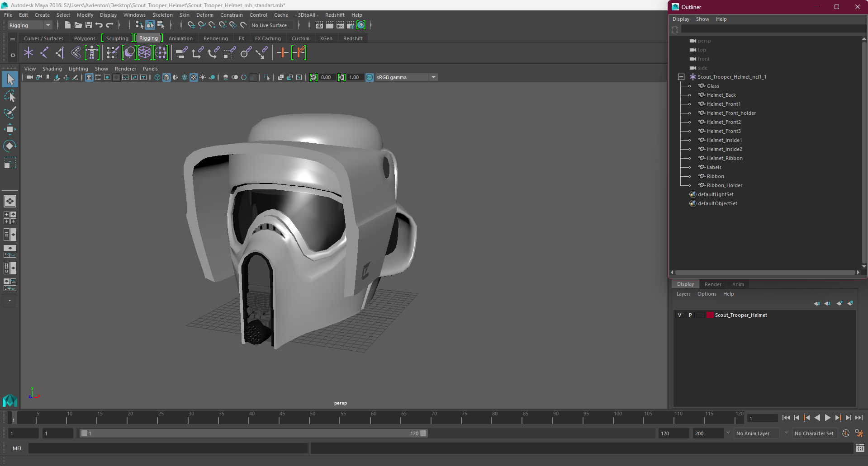
Task: Click the IPR render icon
Action: pos(340,25)
